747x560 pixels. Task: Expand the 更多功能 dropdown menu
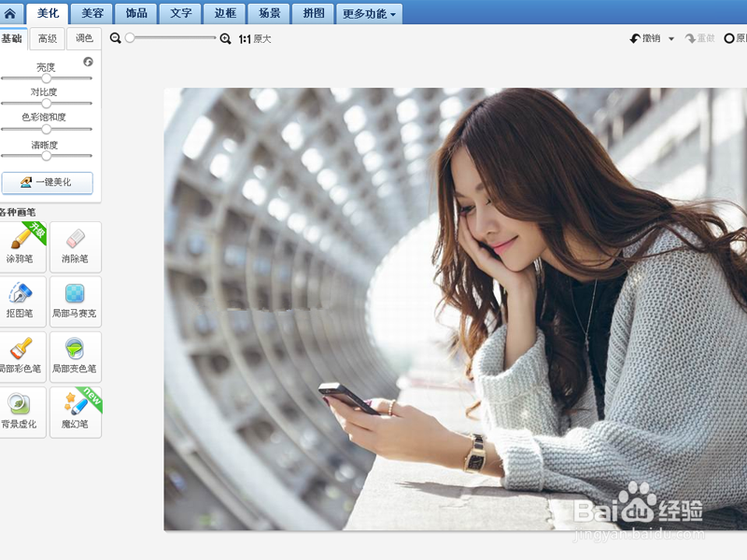coord(369,13)
